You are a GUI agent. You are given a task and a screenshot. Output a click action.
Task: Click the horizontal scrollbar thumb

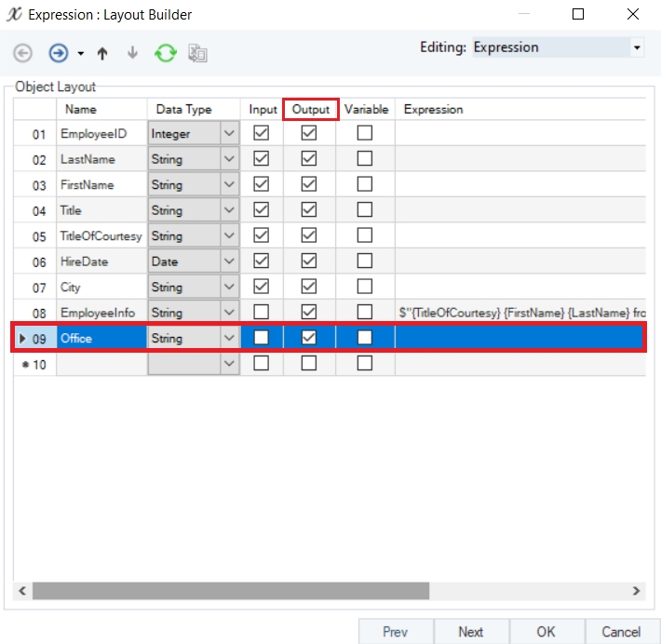click(x=231, y=590)
